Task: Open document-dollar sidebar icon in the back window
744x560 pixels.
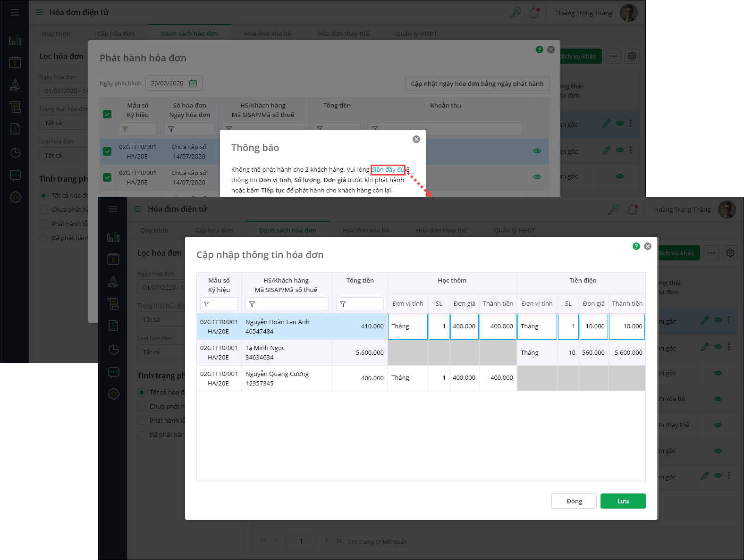Action: 15,129
